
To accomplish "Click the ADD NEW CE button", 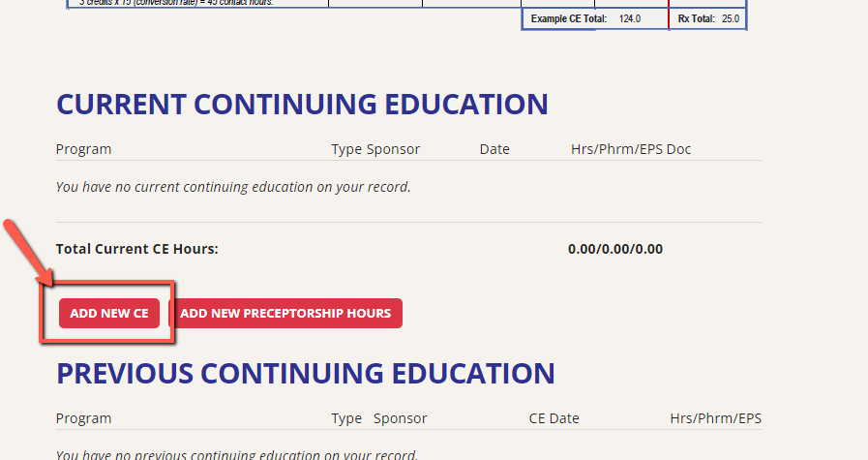I will (x=109, y=314).
